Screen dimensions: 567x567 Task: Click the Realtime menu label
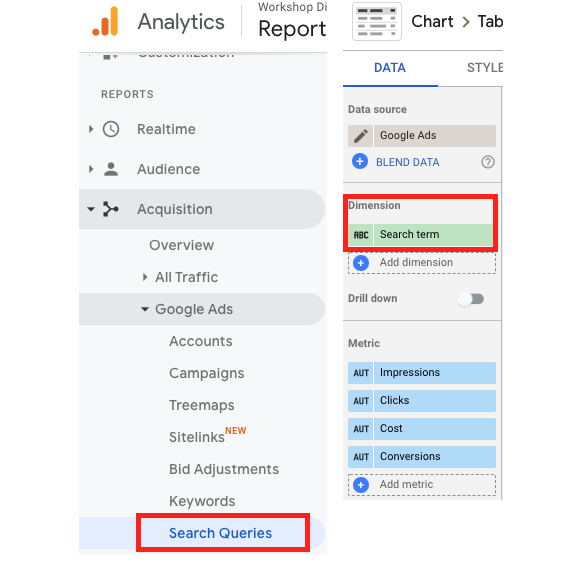[x=166, y=129]
